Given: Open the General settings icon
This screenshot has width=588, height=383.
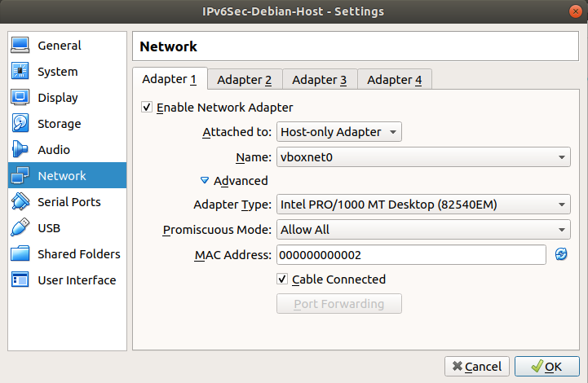Looking at the screenshot, I should pos(21,46).
